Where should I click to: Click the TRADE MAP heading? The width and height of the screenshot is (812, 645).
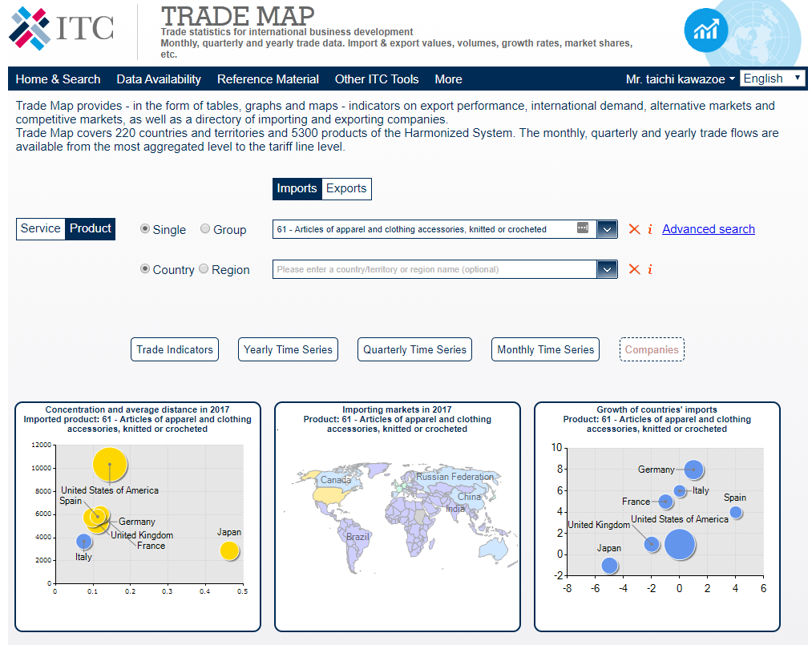[x=237, y=15]
